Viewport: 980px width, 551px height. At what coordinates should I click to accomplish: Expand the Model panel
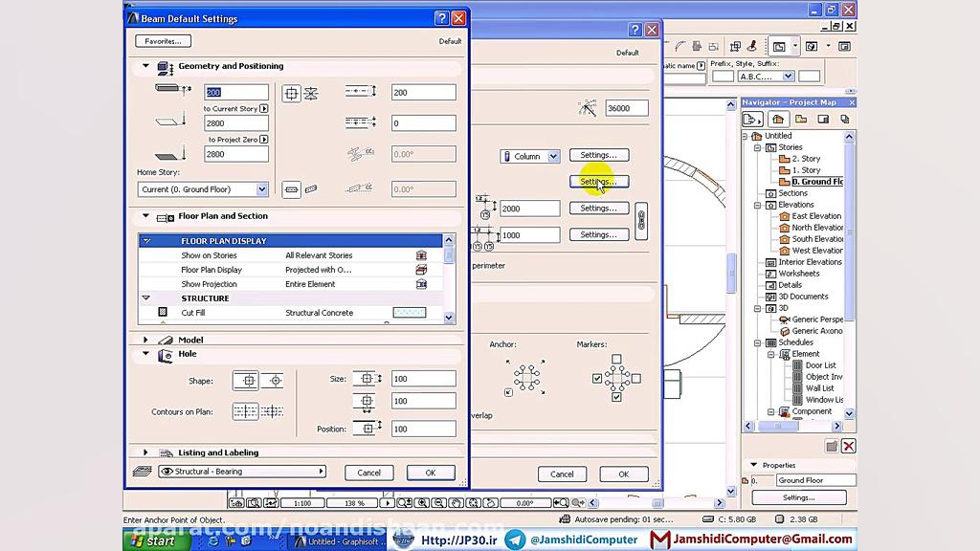[145, 340]
